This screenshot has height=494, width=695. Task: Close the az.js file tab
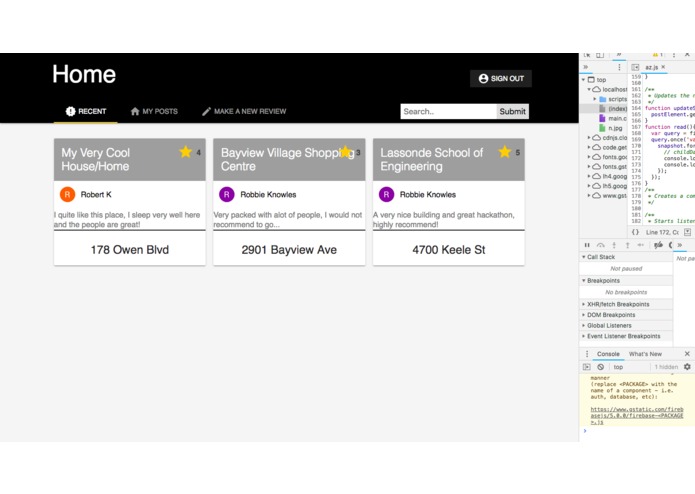point(663,67)
